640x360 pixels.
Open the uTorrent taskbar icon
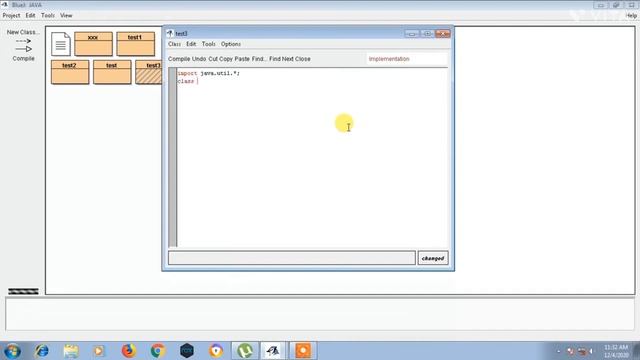(245, 351)
